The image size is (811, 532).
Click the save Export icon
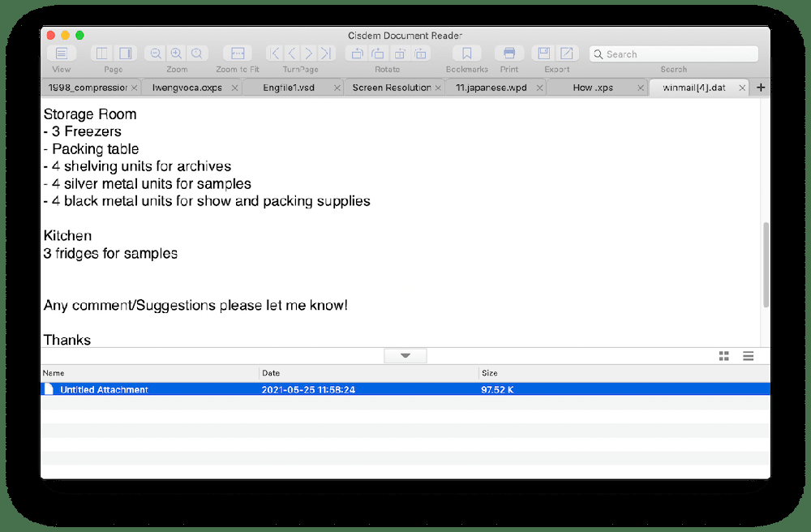543,54
